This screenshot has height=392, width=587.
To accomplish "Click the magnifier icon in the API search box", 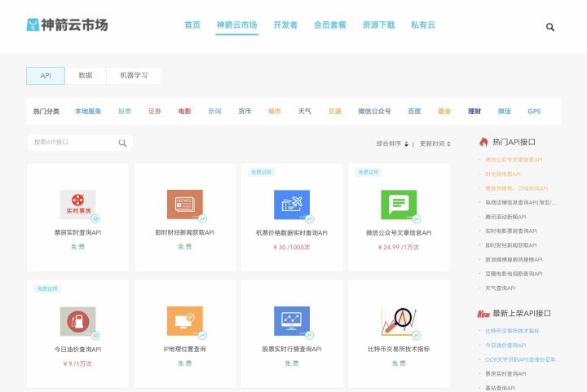I will pos(122,143).
